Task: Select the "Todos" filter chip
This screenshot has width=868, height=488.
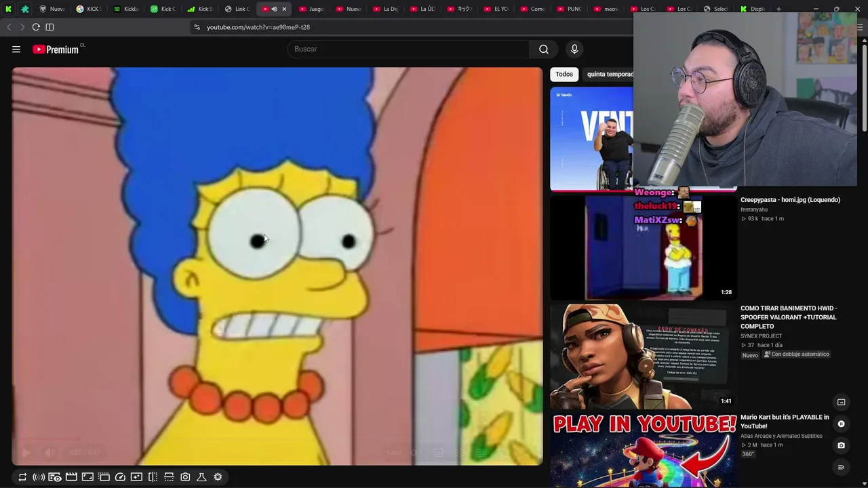Action: [564, 74]
